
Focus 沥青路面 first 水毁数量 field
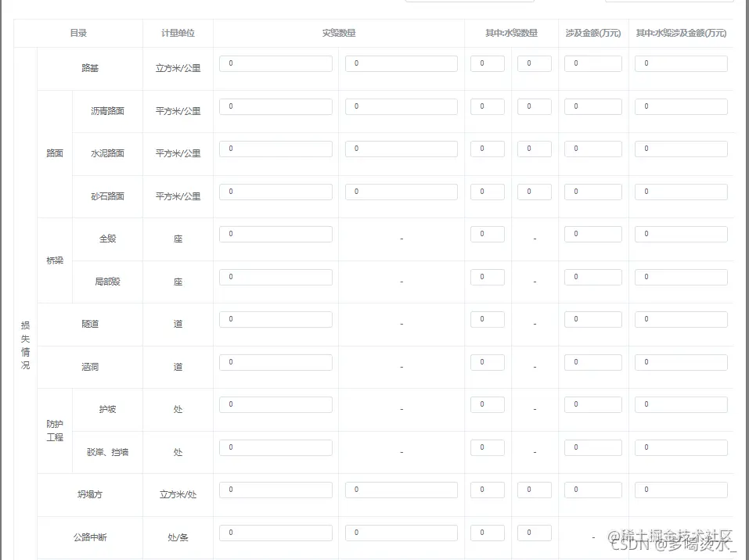click(488, 106)
